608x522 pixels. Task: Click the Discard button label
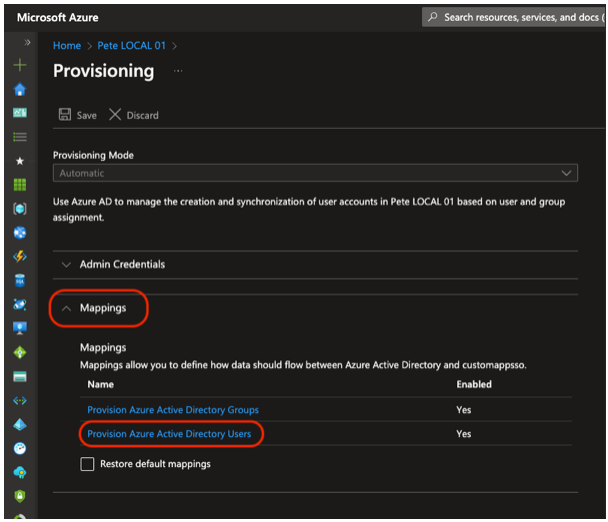pyautogui.click(x=142, y=116)
